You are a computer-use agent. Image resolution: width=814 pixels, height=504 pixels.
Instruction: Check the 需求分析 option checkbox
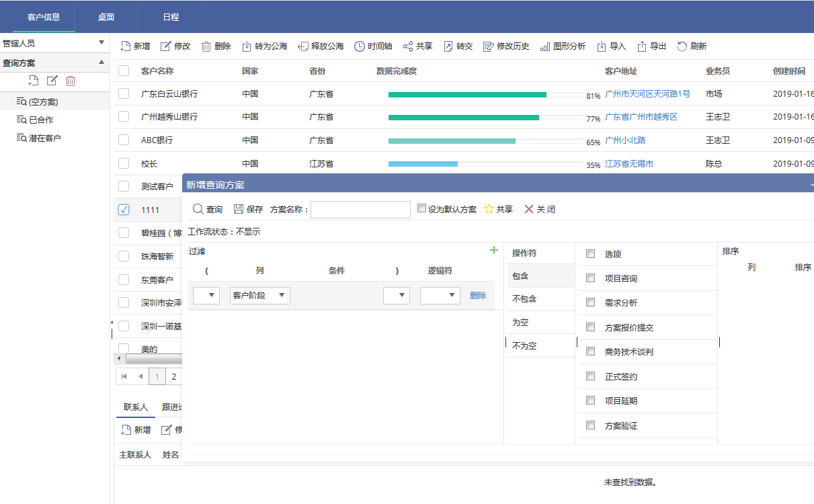590,302
